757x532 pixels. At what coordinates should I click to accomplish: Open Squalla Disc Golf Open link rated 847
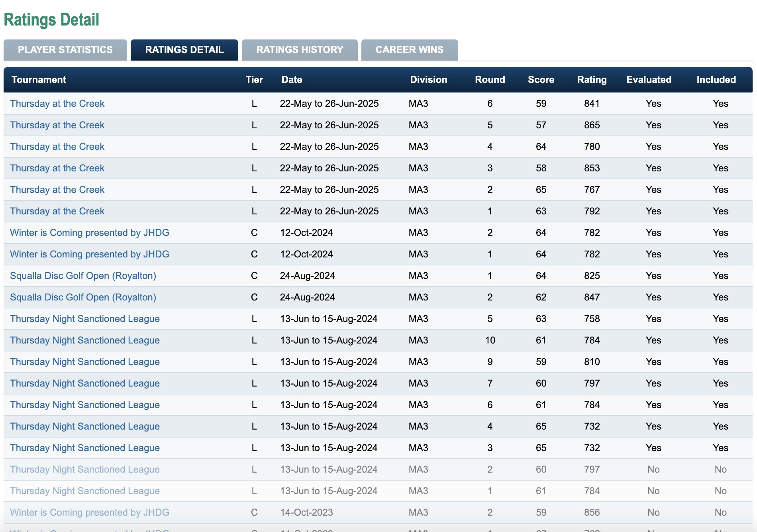click(x=83, y=297)
